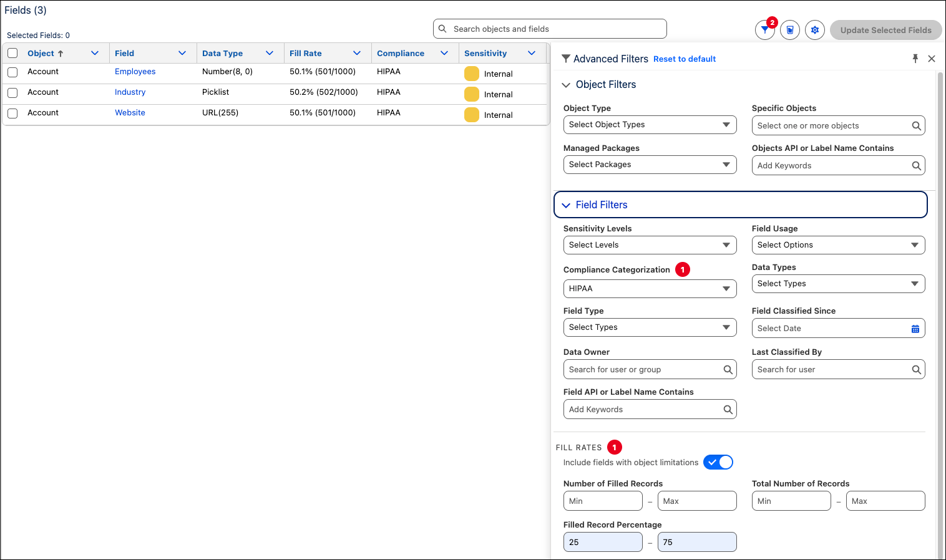The image size is (946, 560).
Task: Click search icon in Objects API Name field
Action: click(x=916, y=166)
